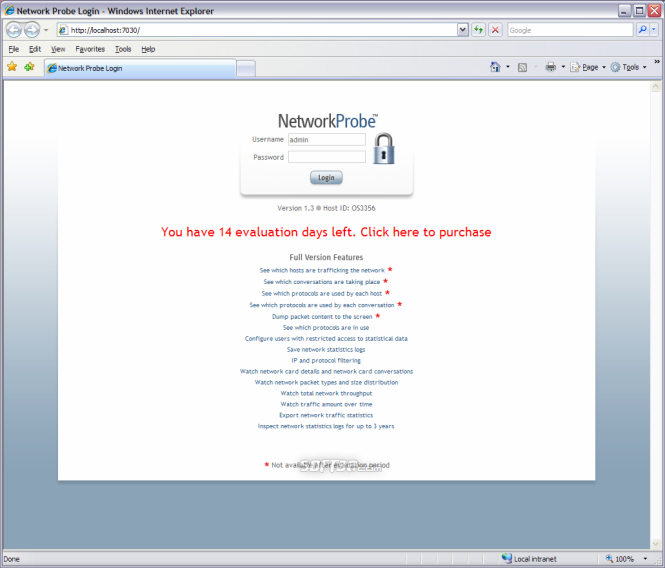665x568 pixels.
Task: Open a new blank tab
Action: click(x=246, y=68)
